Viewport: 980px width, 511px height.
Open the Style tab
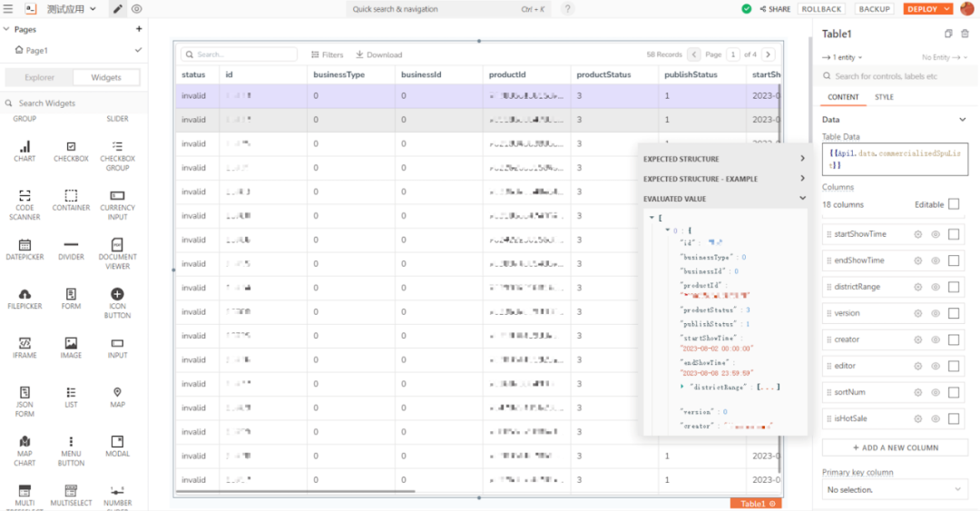coord(884,97)
